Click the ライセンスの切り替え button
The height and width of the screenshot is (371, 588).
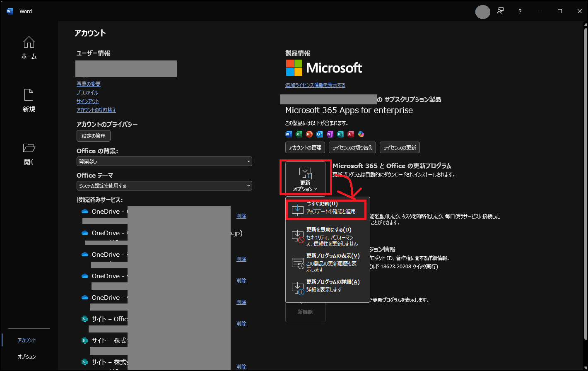pyautogui.click(x=353, y=147)
